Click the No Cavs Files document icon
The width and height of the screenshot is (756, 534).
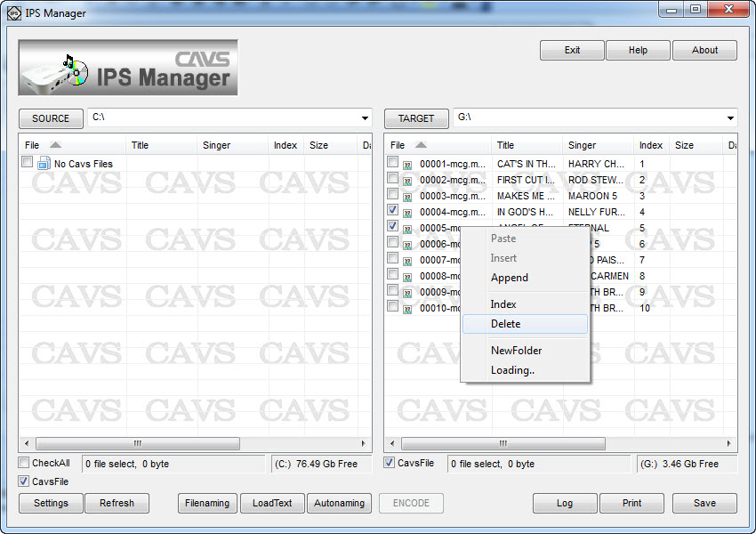coord(44,163)
